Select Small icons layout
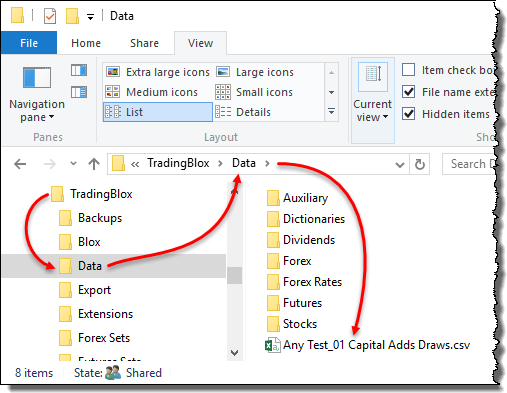Image resolution: width=507 pixels, height=393 pixels. click(x=254, y=92)
